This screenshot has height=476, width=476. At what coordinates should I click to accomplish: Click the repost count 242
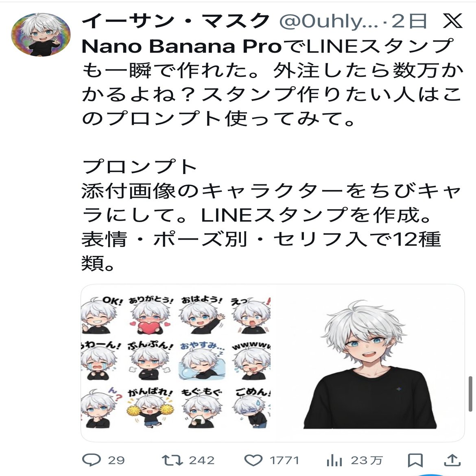click(201, 461)
